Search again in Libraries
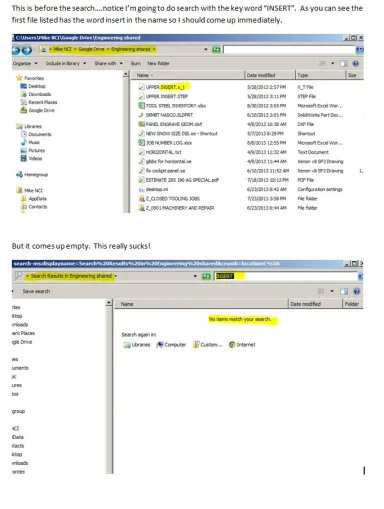Viewport: 384px width, 509px height. (137, 345)
